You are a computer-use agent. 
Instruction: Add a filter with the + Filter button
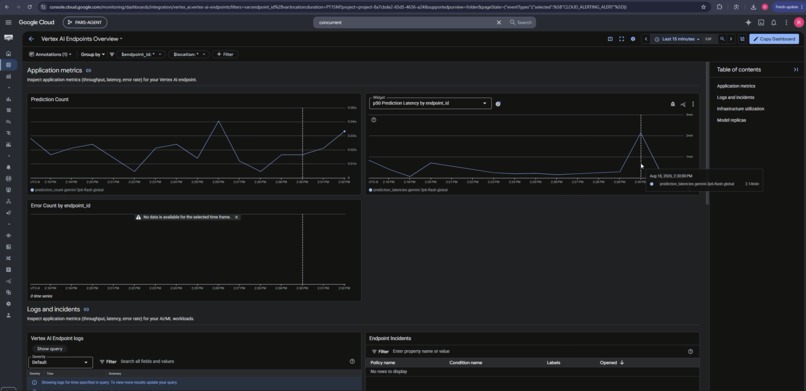225,54
